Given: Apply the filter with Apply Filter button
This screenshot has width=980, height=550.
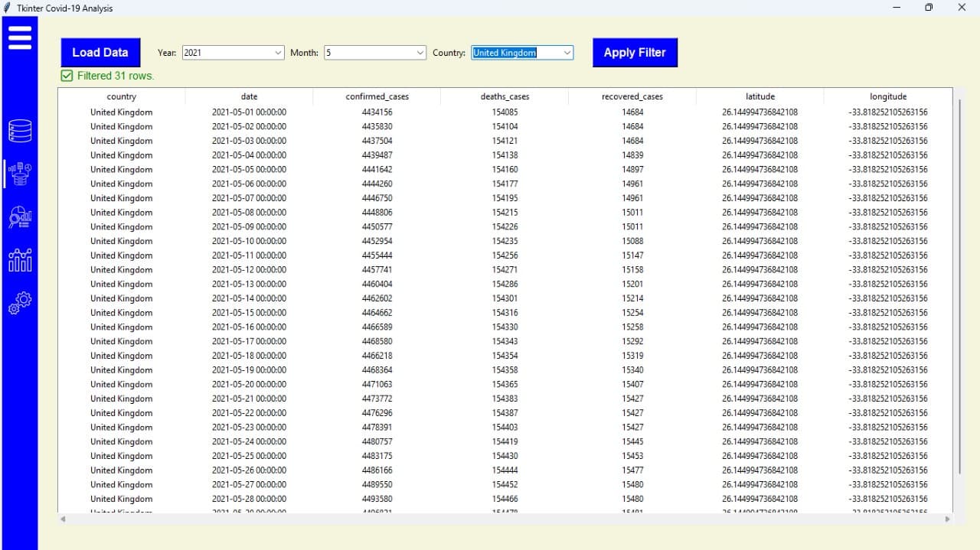Looking at the screenshot, I should (635, 52).
